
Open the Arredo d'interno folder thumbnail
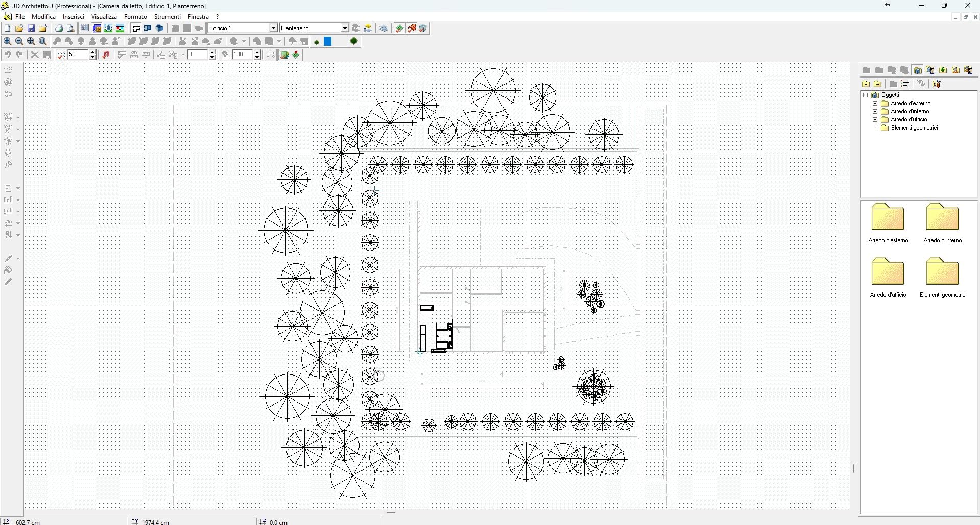[x=943, y=216]
